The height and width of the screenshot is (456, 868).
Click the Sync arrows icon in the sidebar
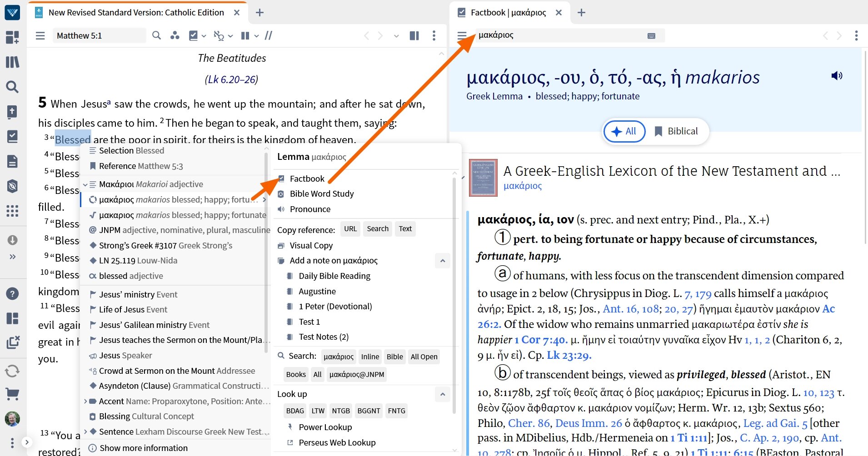click(x=12, y=371)
